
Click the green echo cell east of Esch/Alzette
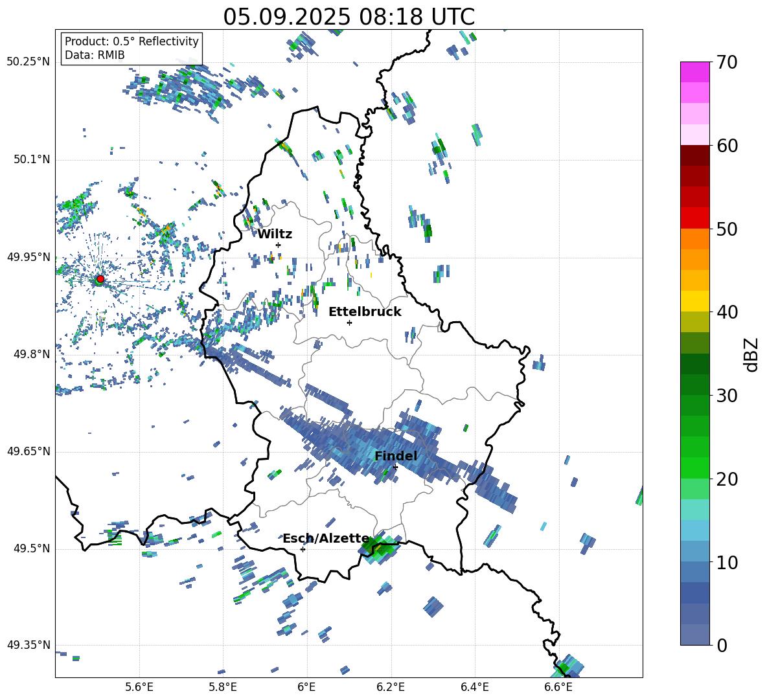click(x=380, y=548)
